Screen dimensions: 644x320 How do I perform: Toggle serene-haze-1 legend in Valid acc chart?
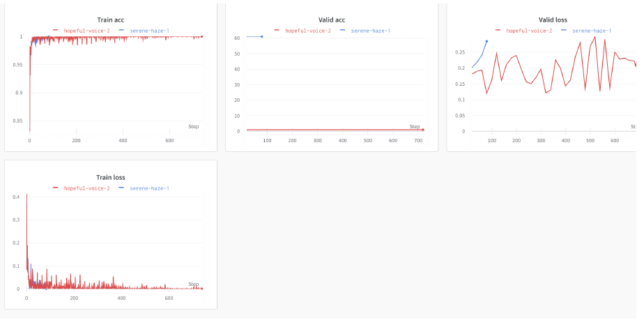tap(371, 31)
